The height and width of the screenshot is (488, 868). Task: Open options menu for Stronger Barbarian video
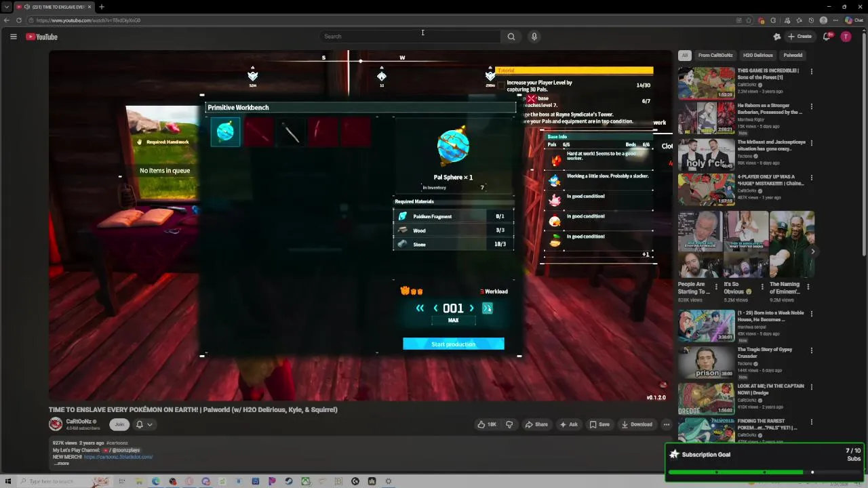pyautogui.click(x=811, y=106)
